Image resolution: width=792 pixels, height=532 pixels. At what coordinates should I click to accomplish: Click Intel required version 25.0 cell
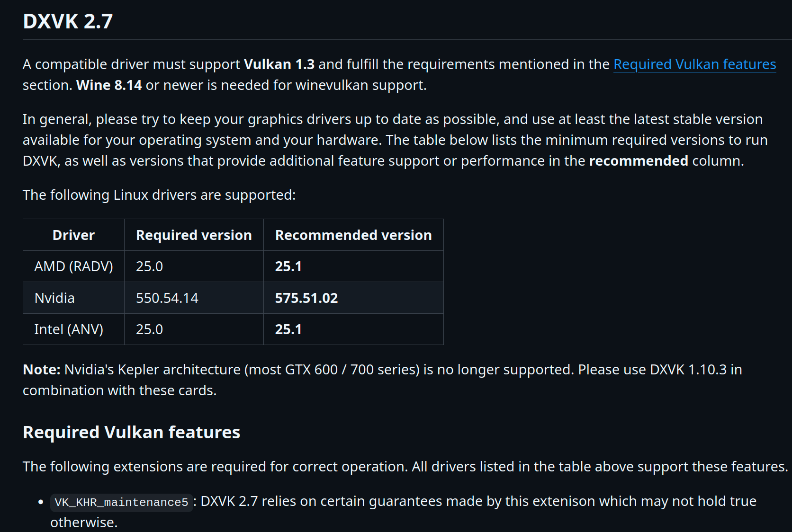(x=149, y=329)
